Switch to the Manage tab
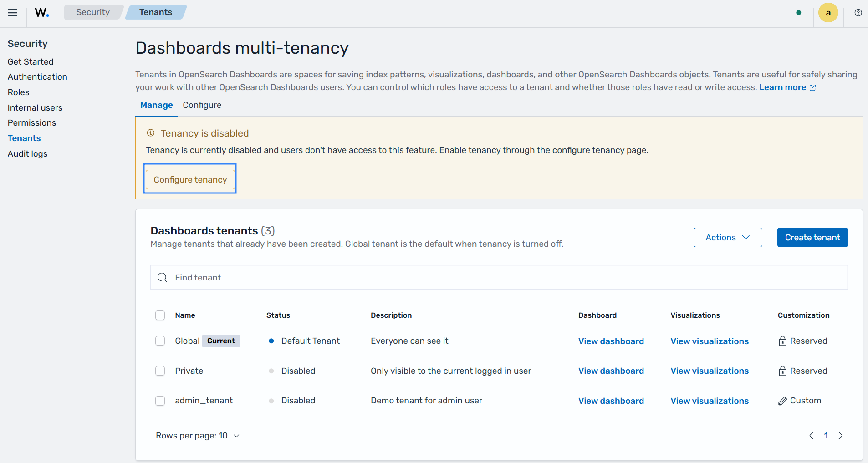 [x=157, y=105]
